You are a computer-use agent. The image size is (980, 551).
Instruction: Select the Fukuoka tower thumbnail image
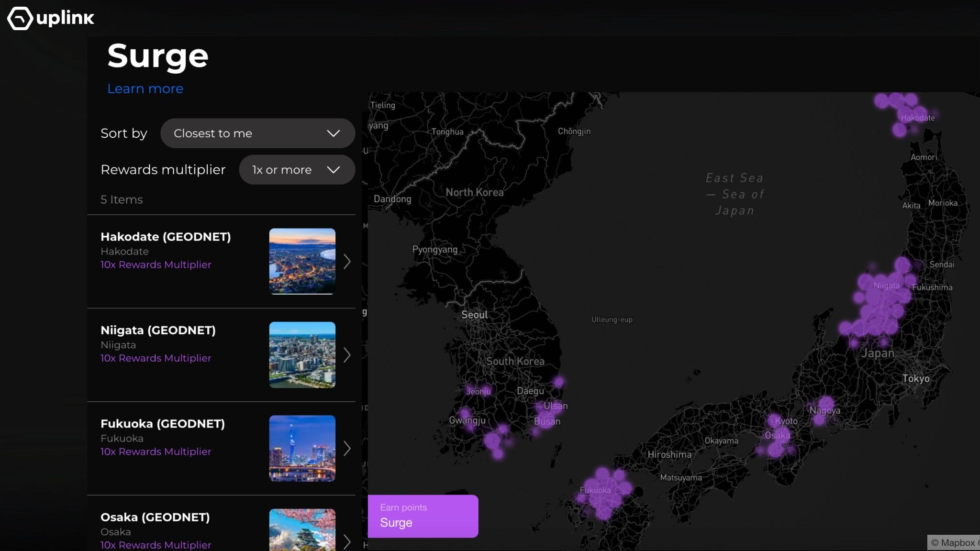tap(302, 448)
